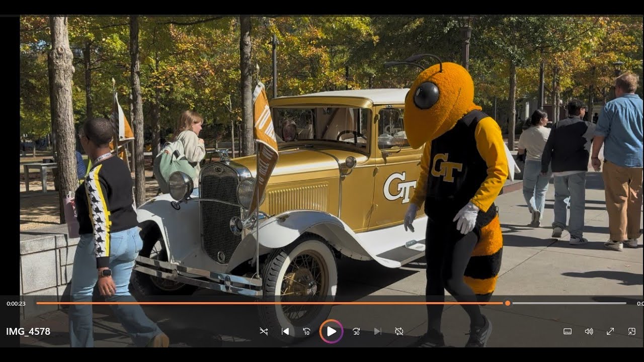Click the IMG_4578 video title
This screenshot has width=644, height=362.
click(x=28, y=331)
